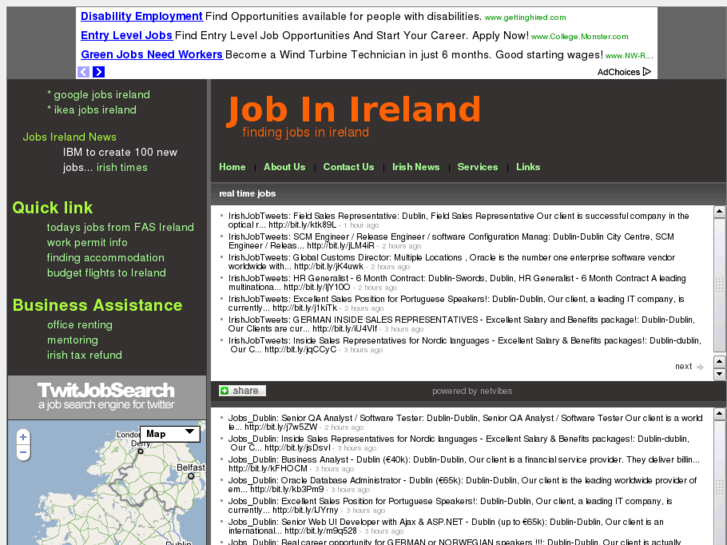727x545 pixels.
Task: Click the next ad arrow icon
Action: [x=99, y=71]
